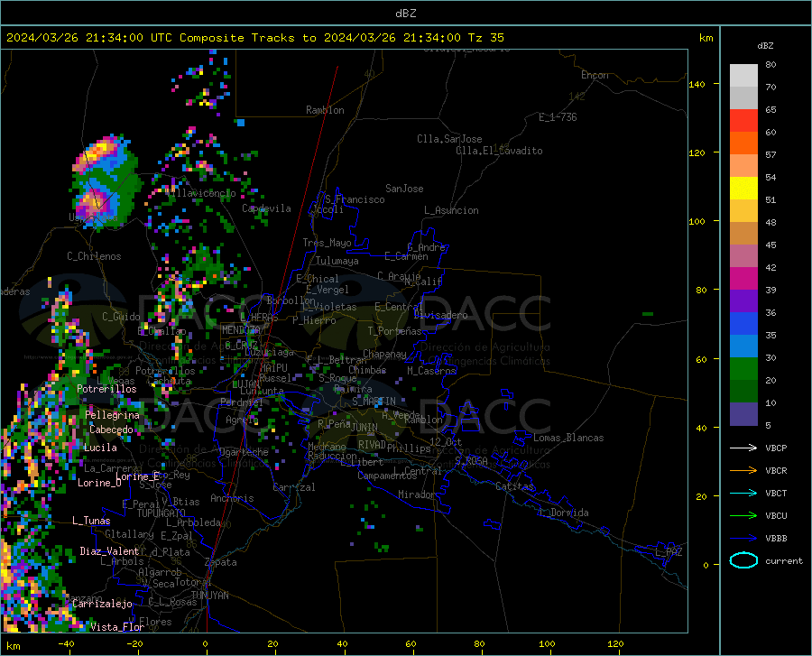The height and width of the screenshot is (656, 812).
Task: Click the 'Tulumaya' label on the map
Action: coord(337,261)
